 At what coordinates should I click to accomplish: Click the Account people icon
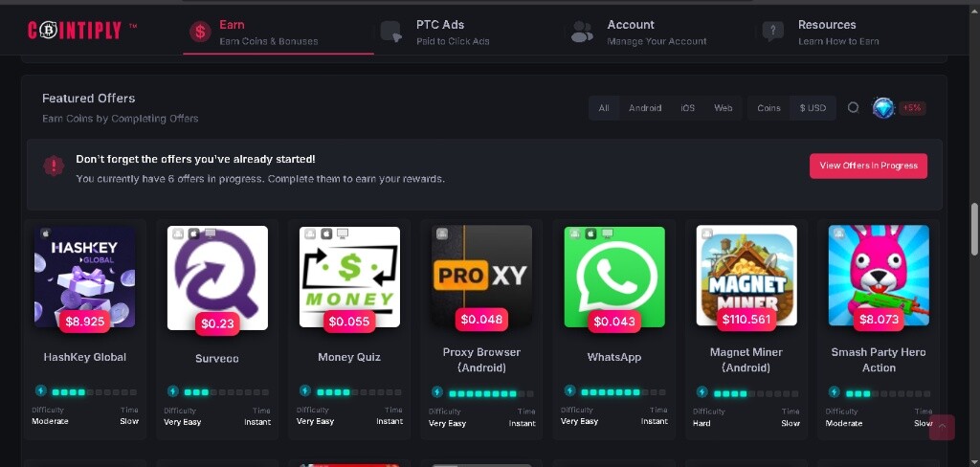coord(582,32)
